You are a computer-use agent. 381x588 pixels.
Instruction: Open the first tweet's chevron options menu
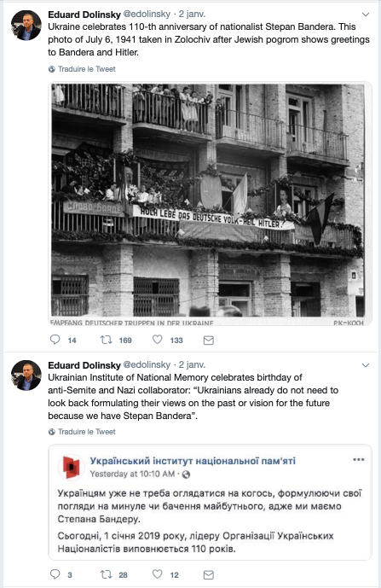point(366,15)
